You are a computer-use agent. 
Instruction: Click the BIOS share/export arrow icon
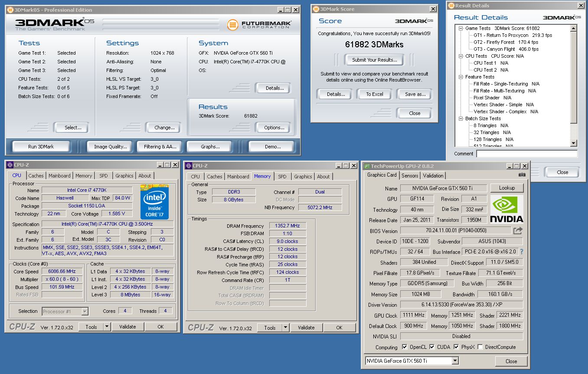click(x=518, y=231)
